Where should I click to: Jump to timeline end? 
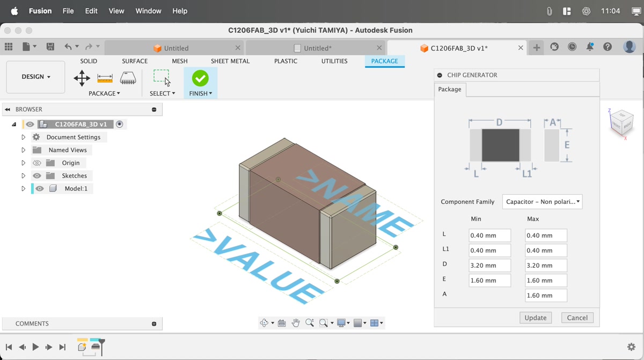pyautogui.click(x=62, y=347)
